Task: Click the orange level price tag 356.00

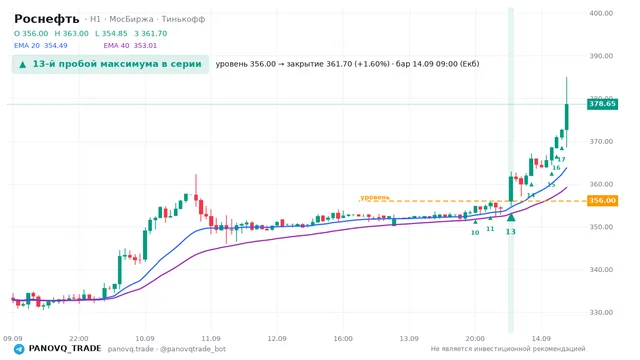Action: pyautogui.click(x=602, y=200)
